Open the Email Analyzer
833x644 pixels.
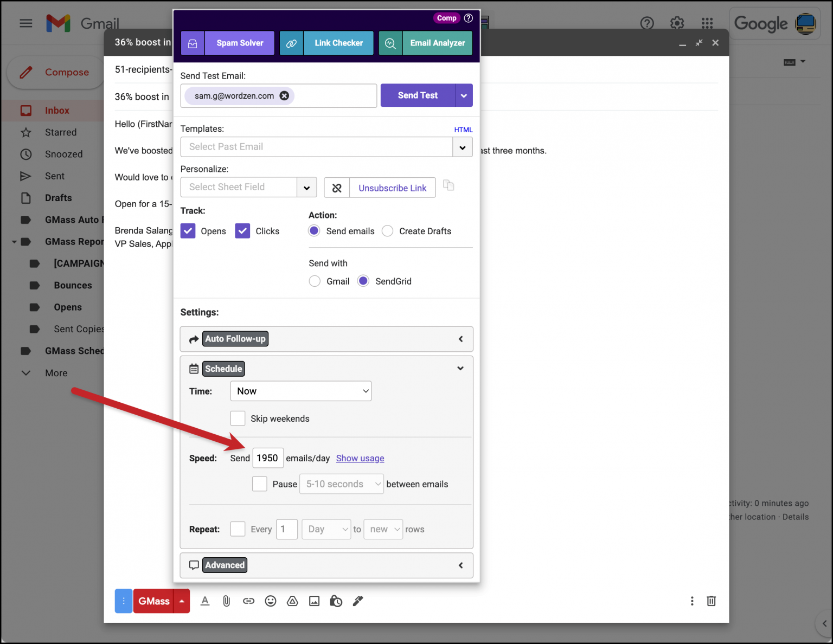pos(437,43)
